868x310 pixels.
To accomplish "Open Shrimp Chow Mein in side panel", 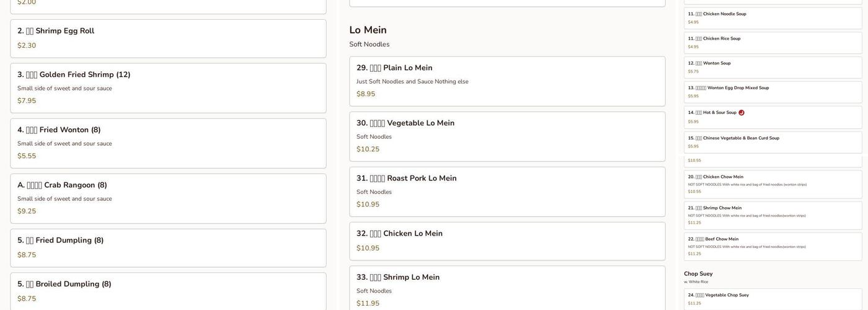I will [x=773, y=215].
